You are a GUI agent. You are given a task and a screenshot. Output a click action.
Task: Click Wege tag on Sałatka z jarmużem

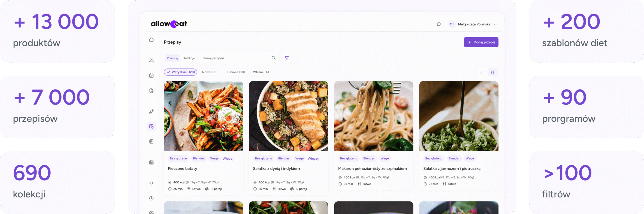470,158
